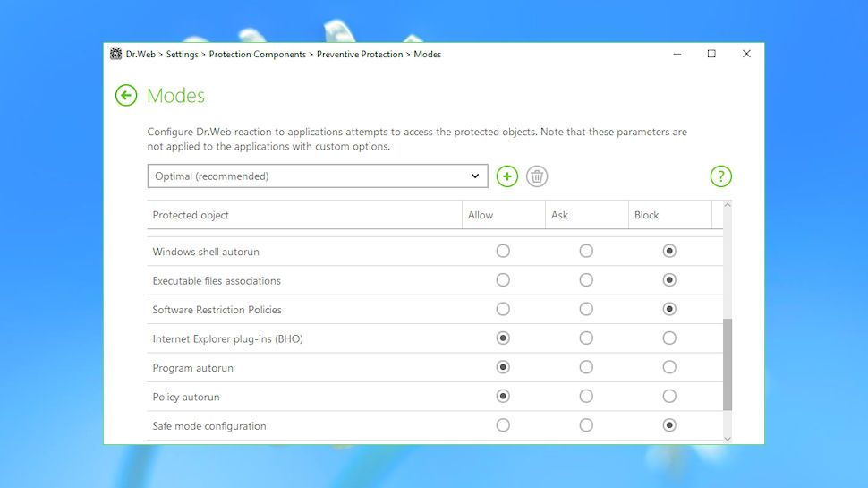868x488 pixels.
Task: Select the Executable files associations label
Action: point(217,281)
